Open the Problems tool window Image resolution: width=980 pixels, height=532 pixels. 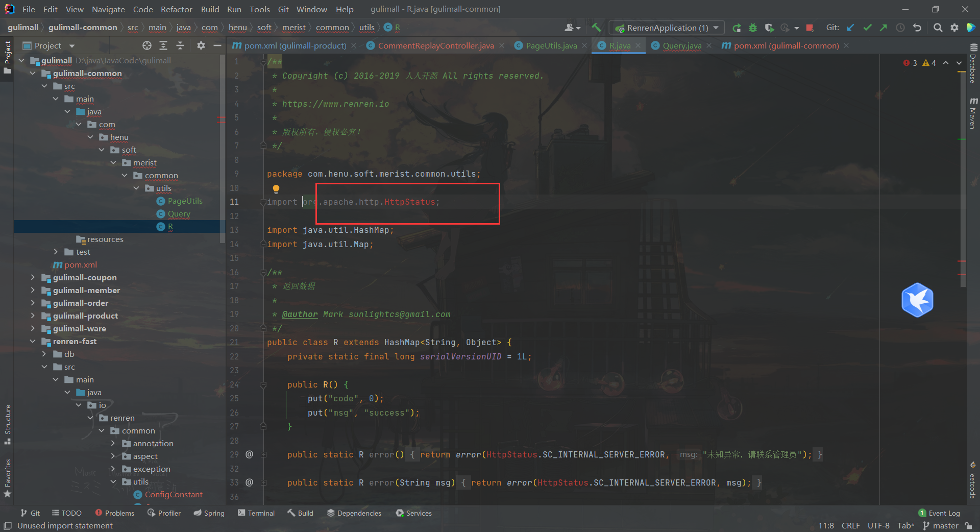[x=115, y=513]
